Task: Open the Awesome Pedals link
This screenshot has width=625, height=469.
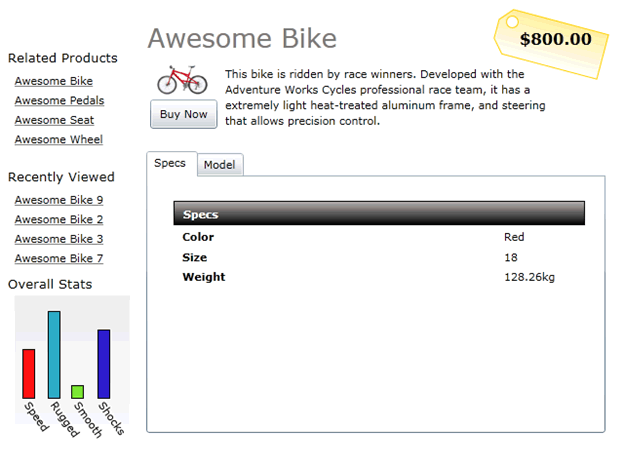Action: (x=59, y=100)
